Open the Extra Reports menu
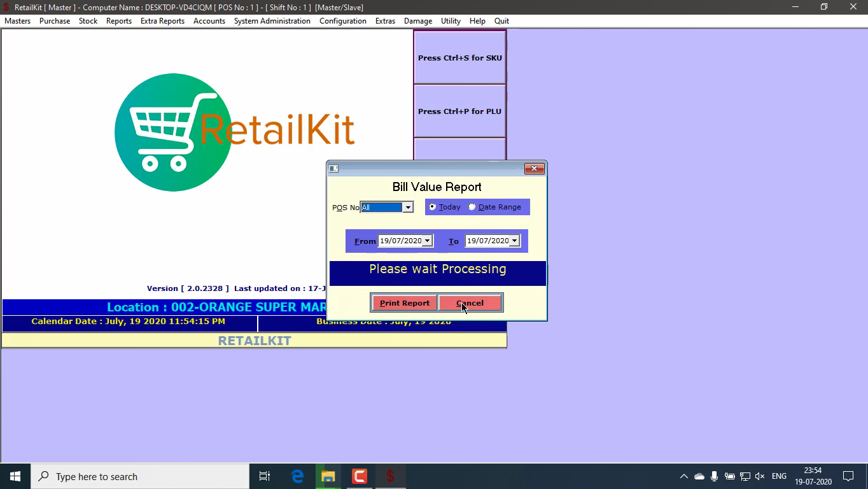 pyautogui.click(x=162, y=21)
